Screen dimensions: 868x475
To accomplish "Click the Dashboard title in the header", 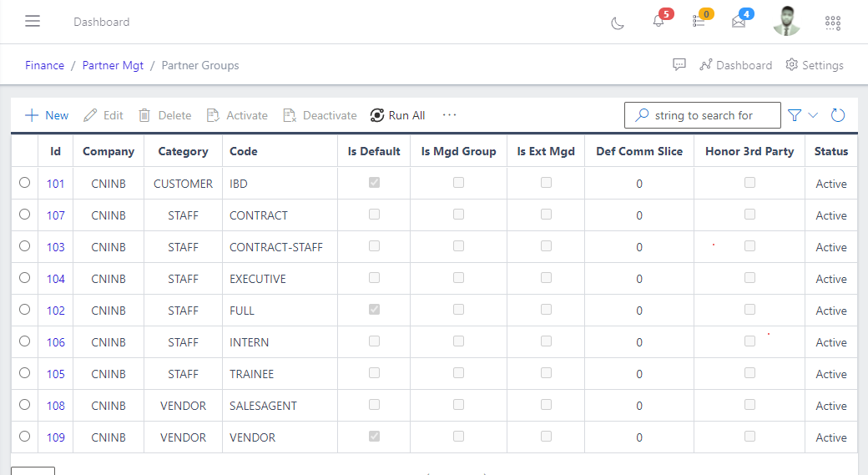I will [102, 22].
